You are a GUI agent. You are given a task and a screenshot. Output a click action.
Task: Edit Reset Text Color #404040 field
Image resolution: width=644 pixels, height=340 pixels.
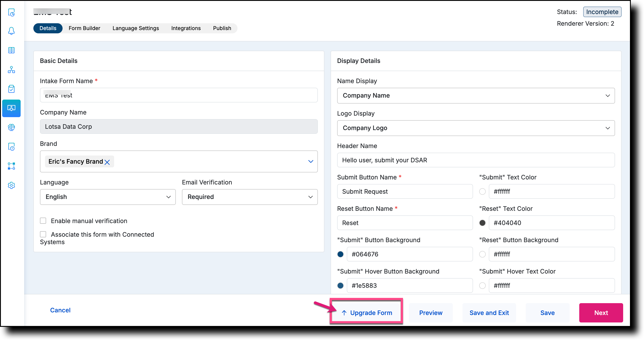pyautogui.click(x=552, y=223)
